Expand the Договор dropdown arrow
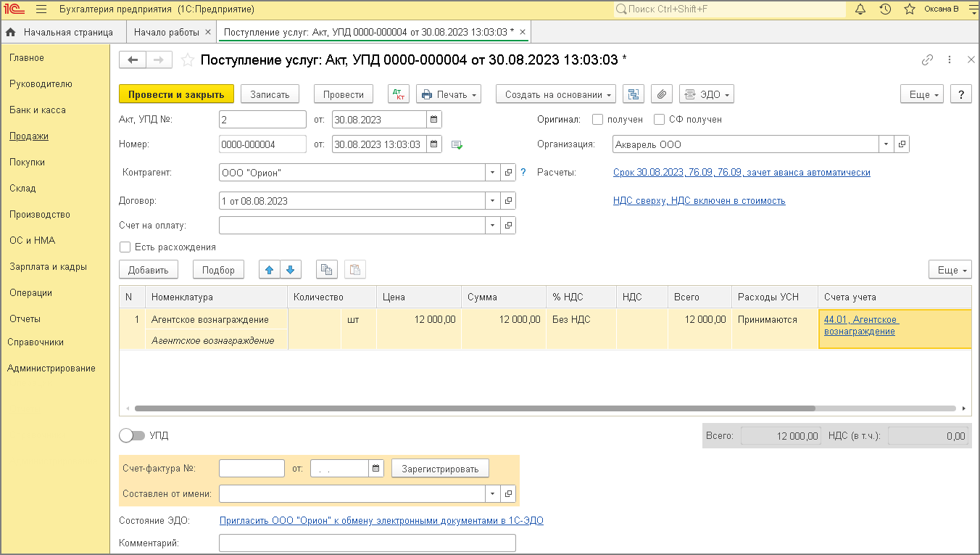 click(493, 201)
